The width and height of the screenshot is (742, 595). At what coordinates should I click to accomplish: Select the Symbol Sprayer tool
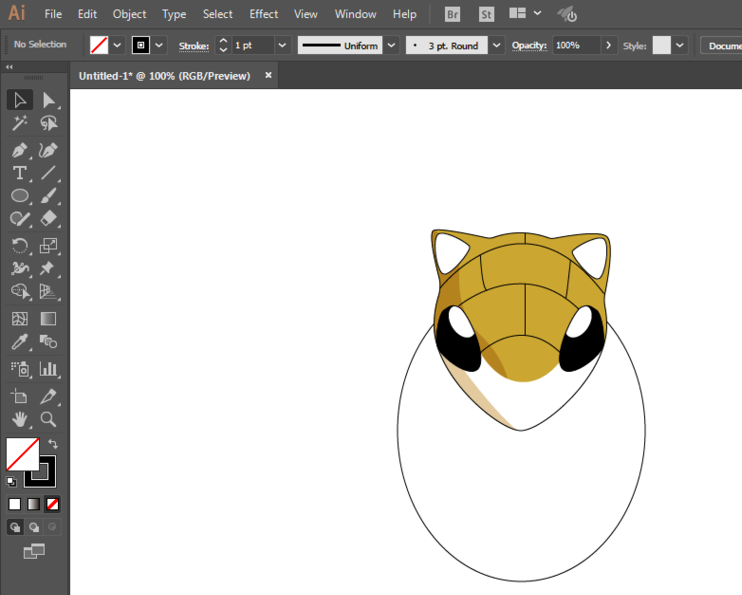(20, 369)
